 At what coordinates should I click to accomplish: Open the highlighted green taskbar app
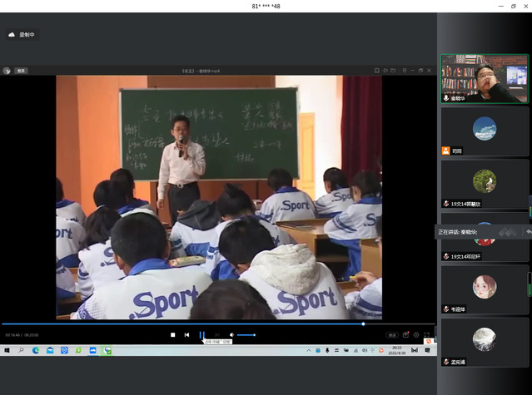click(x=107, y=350)
